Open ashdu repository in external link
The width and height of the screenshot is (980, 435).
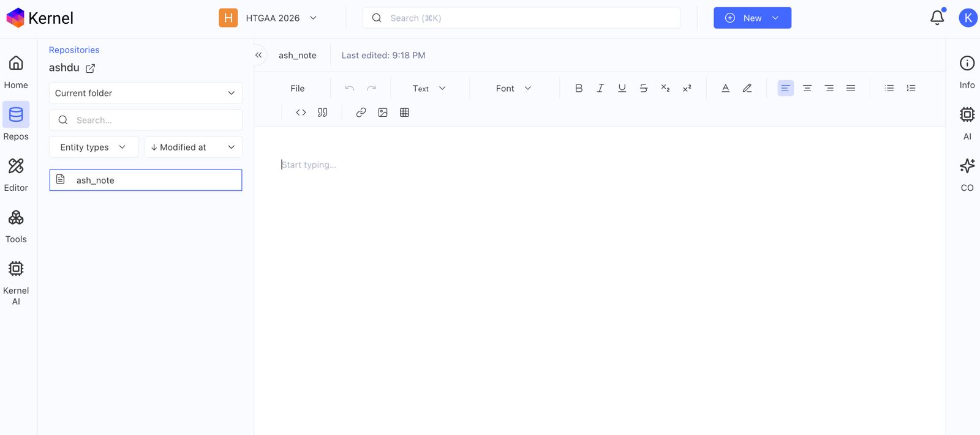point(91,68)
